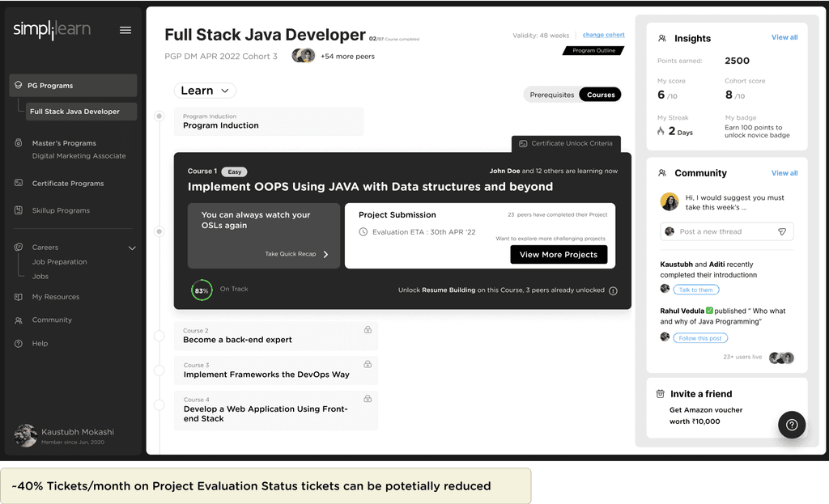Click the community suggestion message avatar
829x504 pixels.
click(670, 201)
